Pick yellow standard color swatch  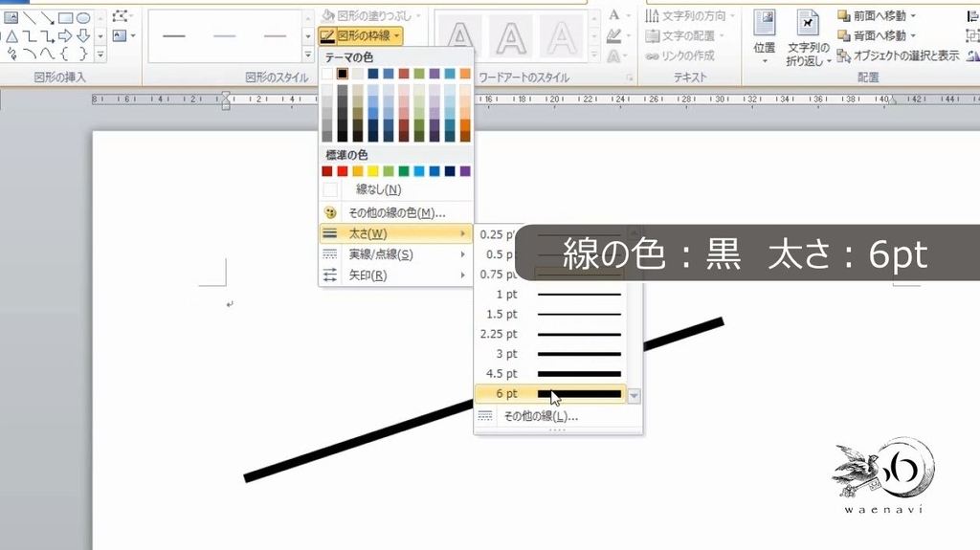pyautogui.click(x=373, y=171)
